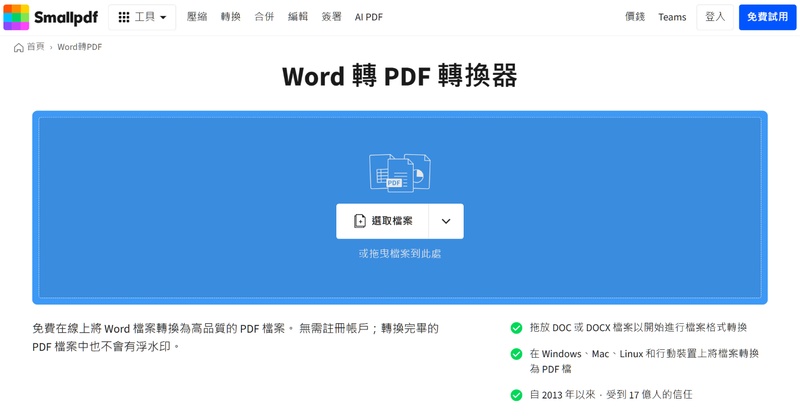Click the 選取檔案 choose file button
The width and height of the screenshot is (800, 419).
(382, 221)
